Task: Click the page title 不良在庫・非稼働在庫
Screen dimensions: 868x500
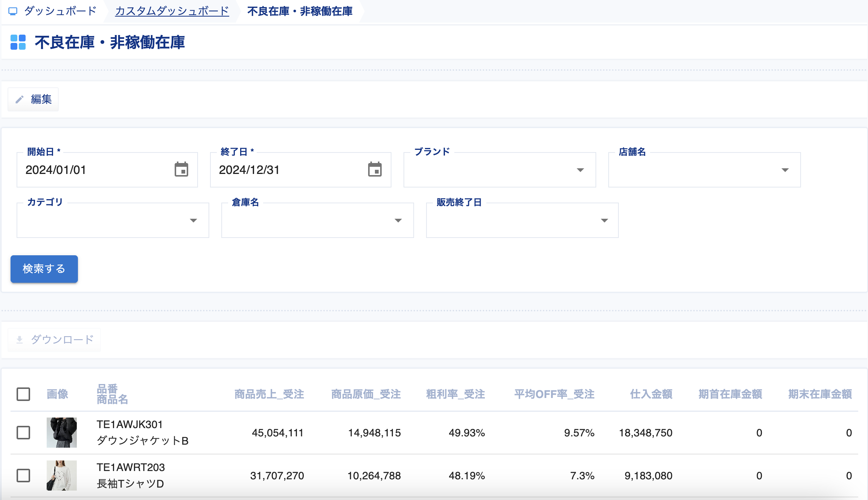Action: pos(110,42)
